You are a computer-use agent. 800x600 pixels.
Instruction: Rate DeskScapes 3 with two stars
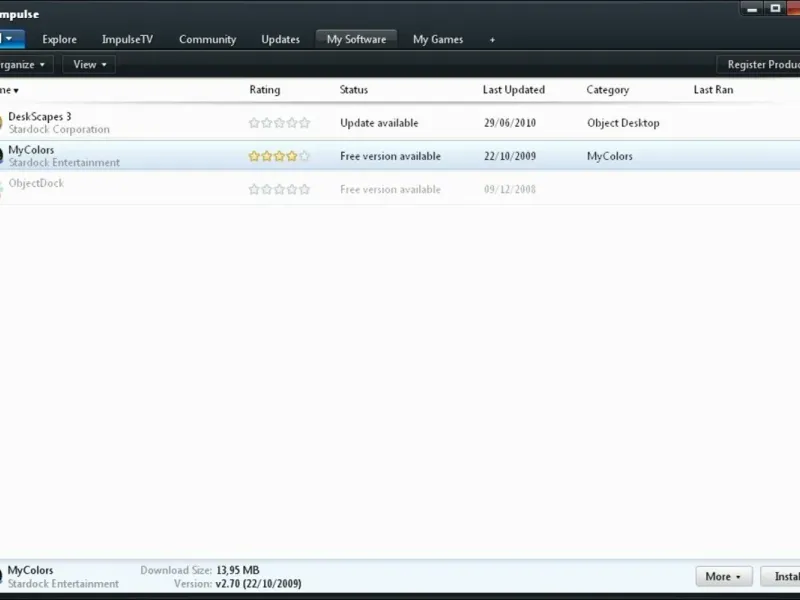coord(267,122)
